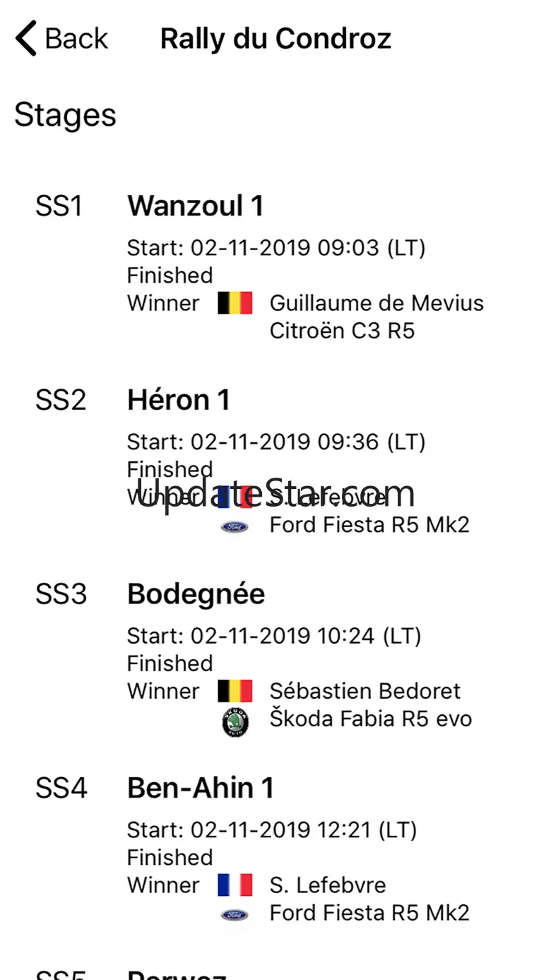Tap the Ford logo in SS4 Ben-Ahin 1

235,914
